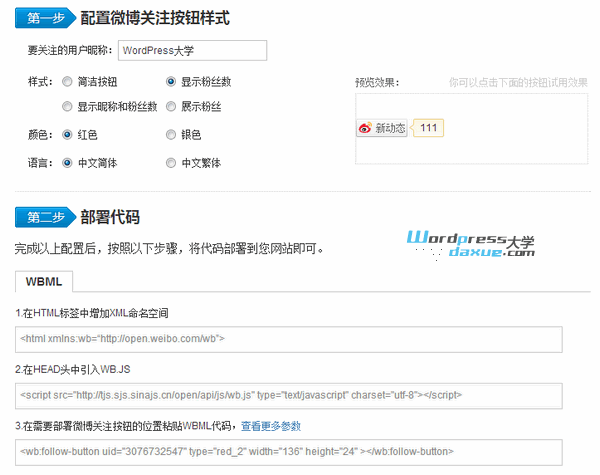Click step text 1.在HTML标签中增加XML命名空间
The width and height of the screenshot is (600, 475).
click(x=92, y=313)
